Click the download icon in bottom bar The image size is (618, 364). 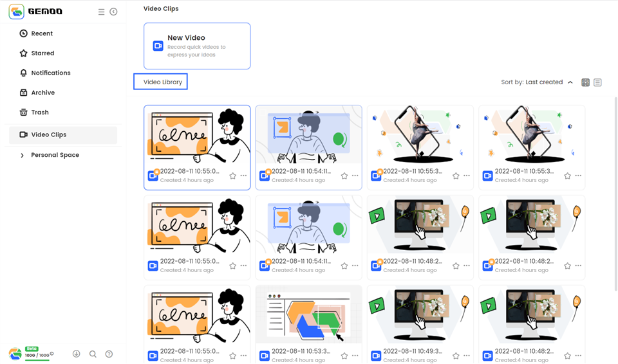(77, 354)
